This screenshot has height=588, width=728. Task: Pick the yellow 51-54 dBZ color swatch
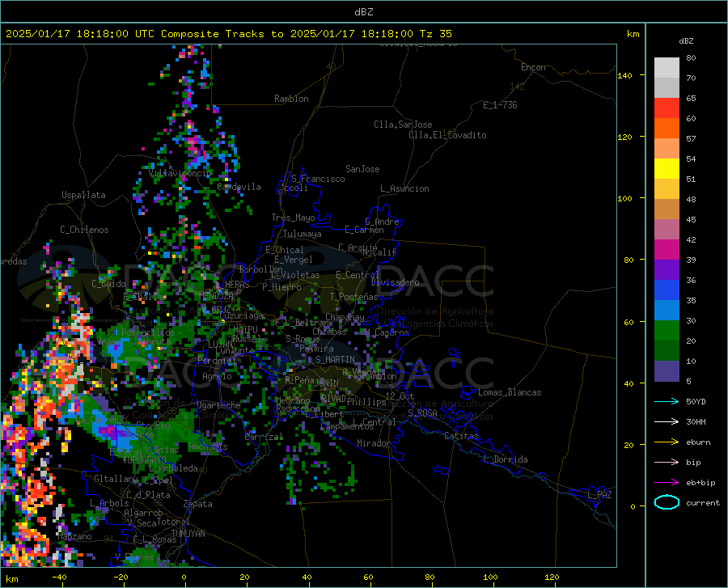tap(667, 169)
